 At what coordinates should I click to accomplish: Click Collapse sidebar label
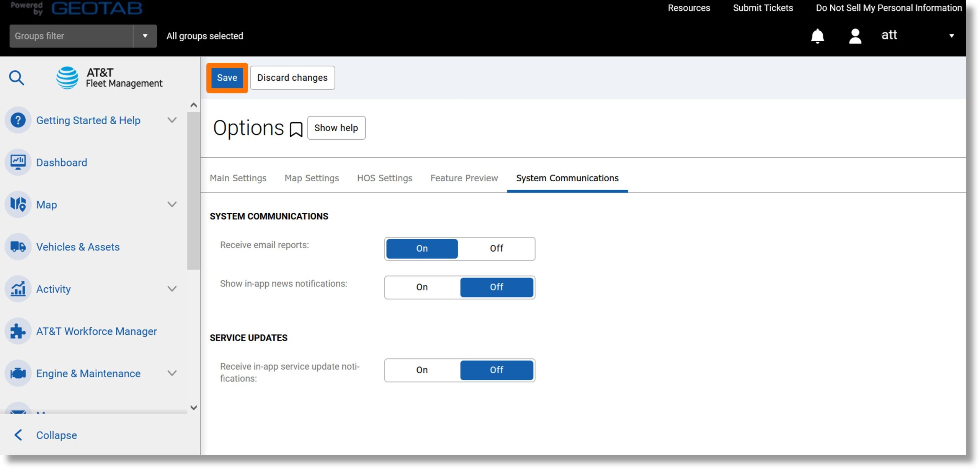57,435
